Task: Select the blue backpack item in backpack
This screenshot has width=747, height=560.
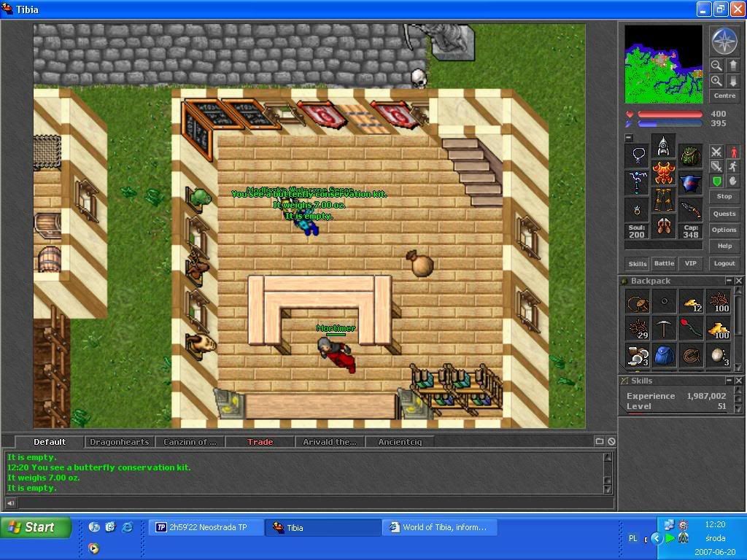Action: (x=664, y=355)
